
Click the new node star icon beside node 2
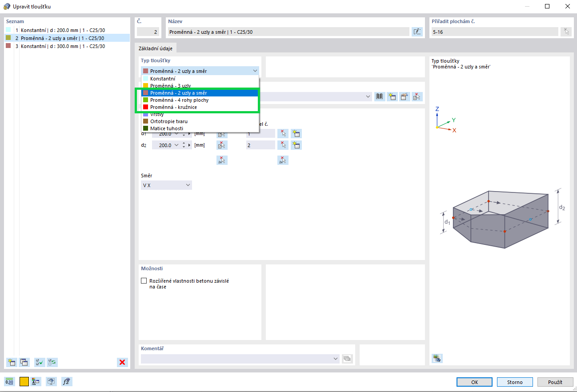tap(296, 145)
